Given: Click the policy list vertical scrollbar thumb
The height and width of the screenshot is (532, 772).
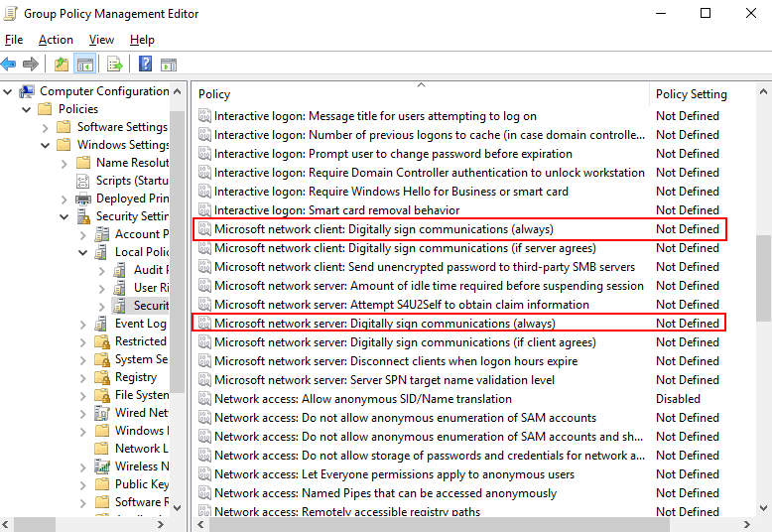Looking at the screenshot, I should click(763, 278).
